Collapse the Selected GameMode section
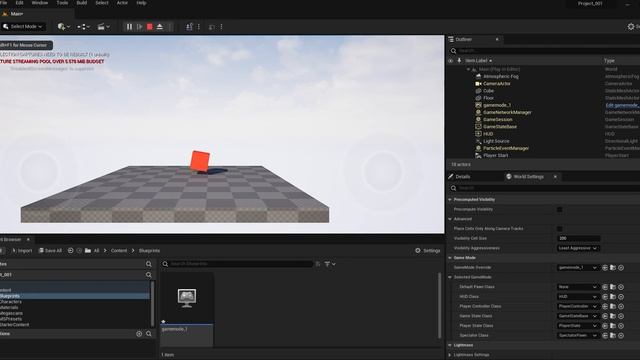 click(x=450, y=278)
